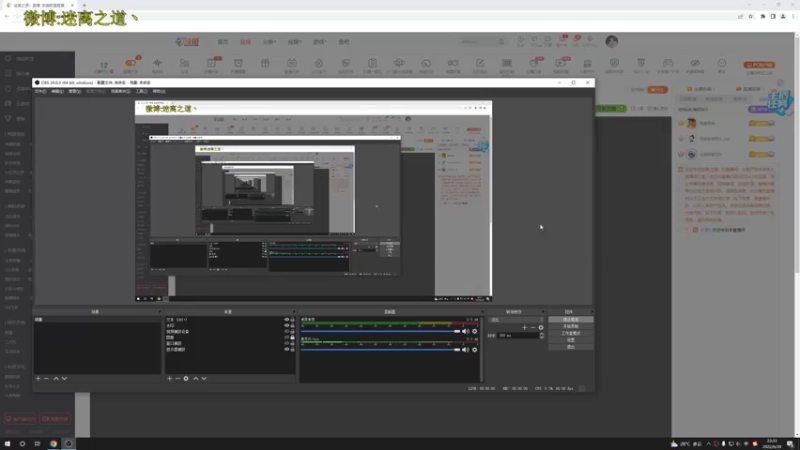Image resolution: width=800 pixels, height=450 pixels.
Task: Select the only scene in Scenes list
Action: pos(97,319)
